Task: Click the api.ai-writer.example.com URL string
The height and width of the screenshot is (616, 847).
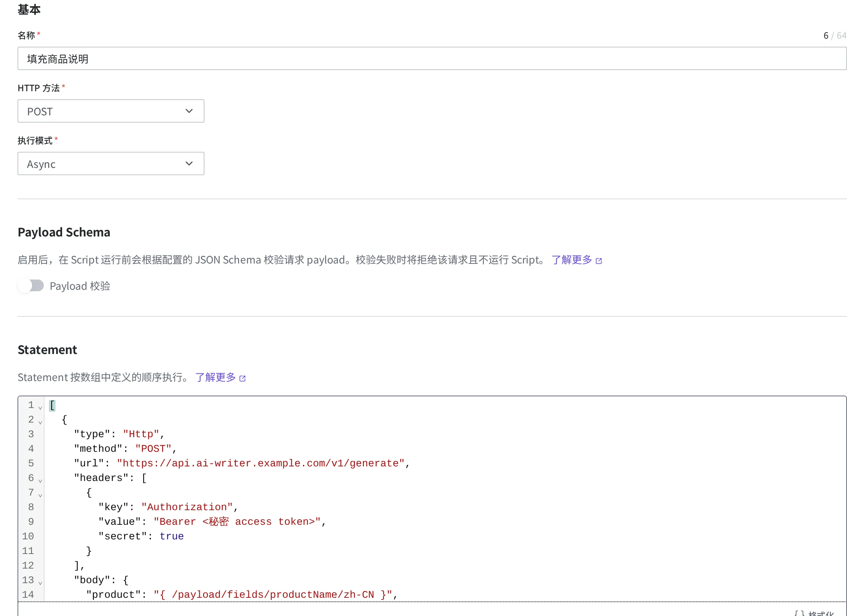Action: coord(261,463)
